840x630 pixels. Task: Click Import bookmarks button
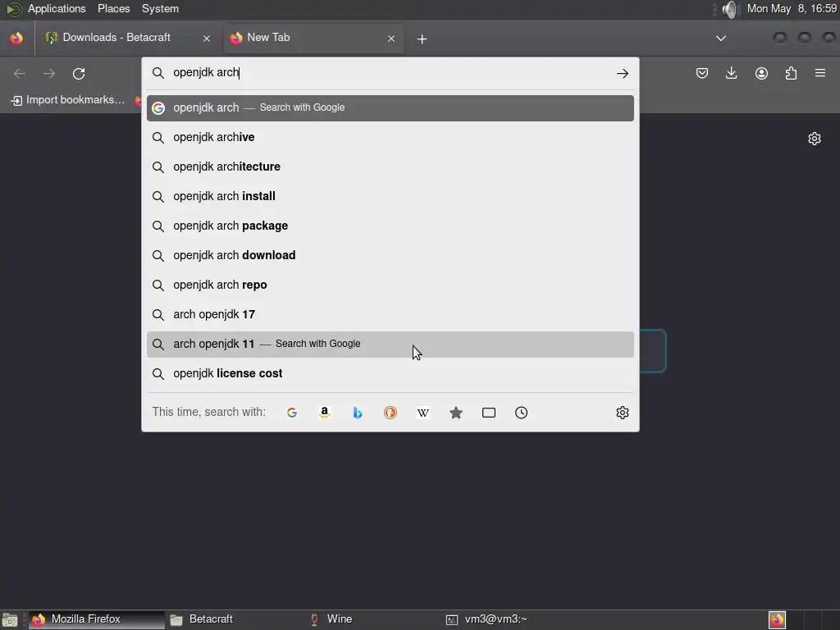[68, 100]
